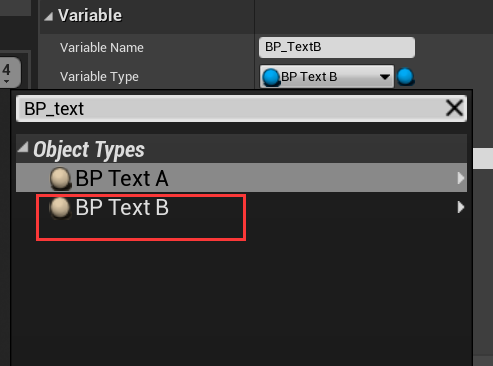Collapse the Variable section triangle
The width and height of the screenshot is (493, 366).
(49, 16)
